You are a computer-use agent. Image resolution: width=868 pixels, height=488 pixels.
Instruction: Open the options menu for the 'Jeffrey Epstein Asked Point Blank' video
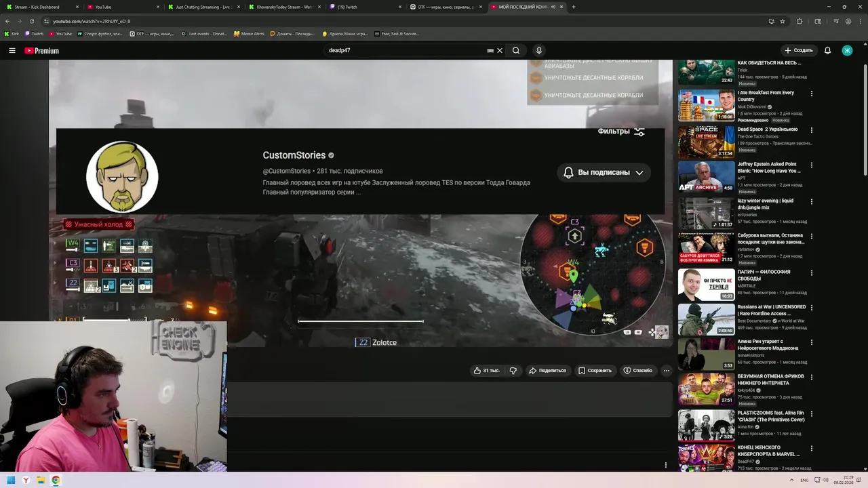click(811, 165)
